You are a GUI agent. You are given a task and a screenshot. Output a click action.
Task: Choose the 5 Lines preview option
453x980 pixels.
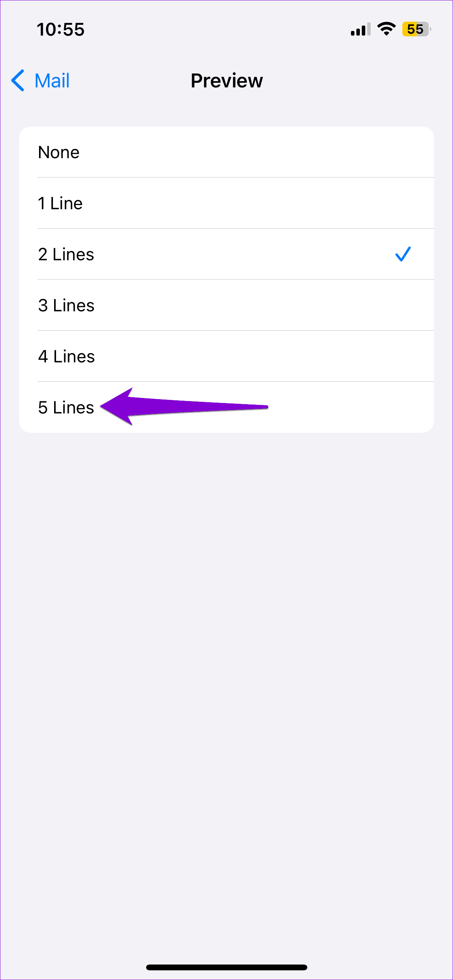66,408
